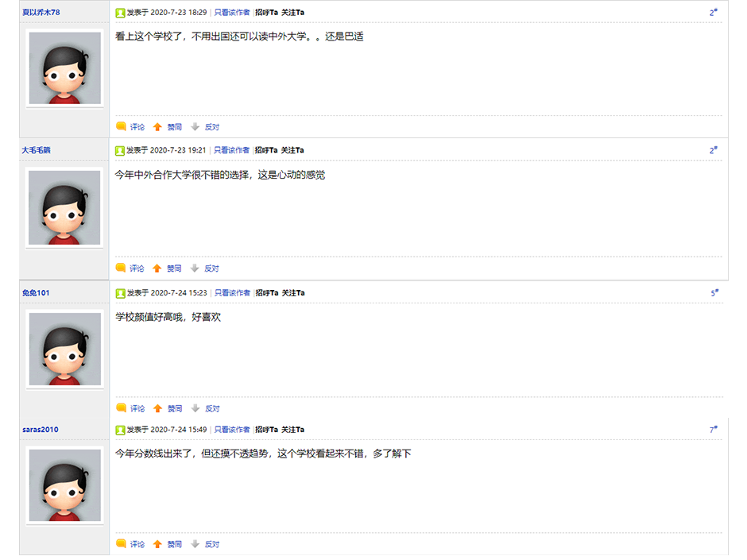Click 赞同 text link in 大毛毛熊's post
The image size is (747, 560).
(174, 268)
